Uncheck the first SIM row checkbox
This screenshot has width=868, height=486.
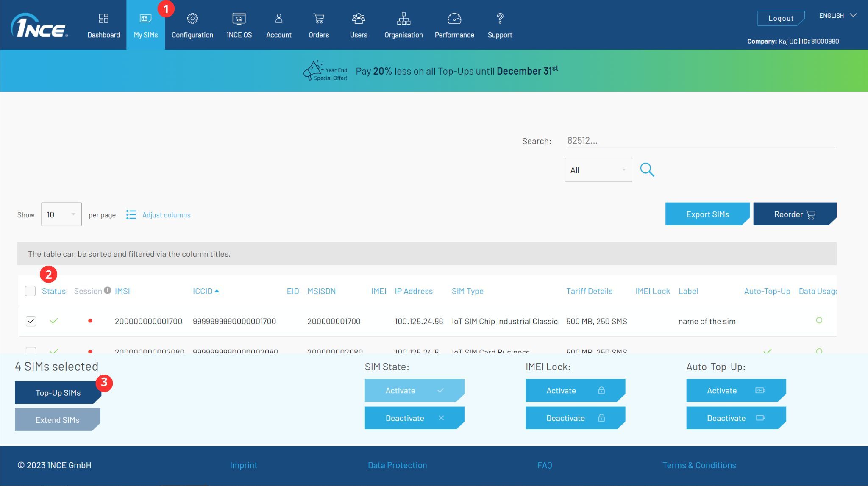31,321
